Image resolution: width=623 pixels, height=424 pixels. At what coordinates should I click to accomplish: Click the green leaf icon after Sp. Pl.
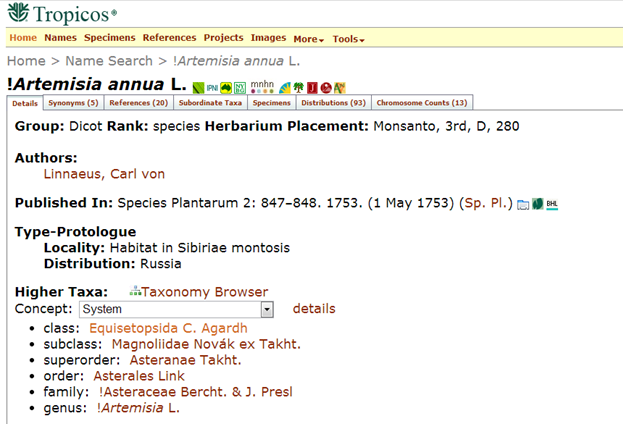538,204
